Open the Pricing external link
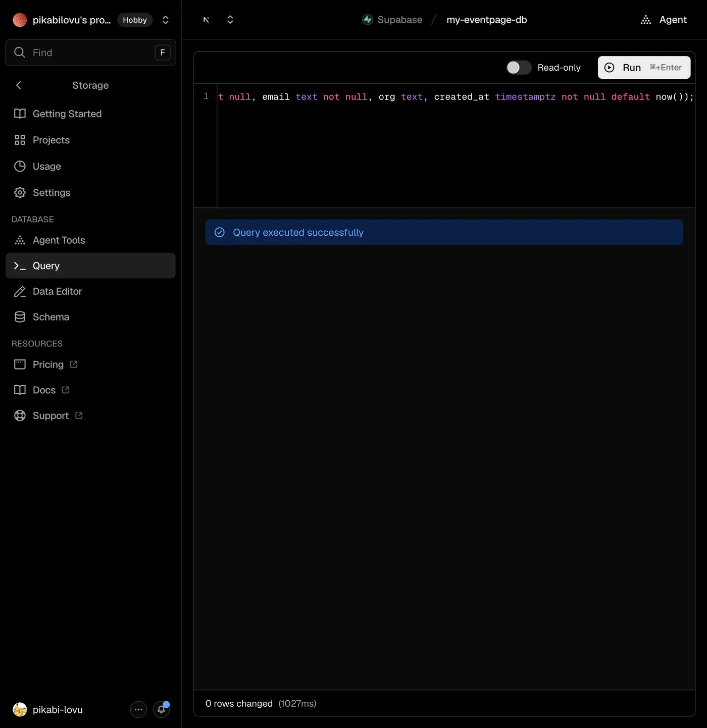 click(x=90, y=365)
